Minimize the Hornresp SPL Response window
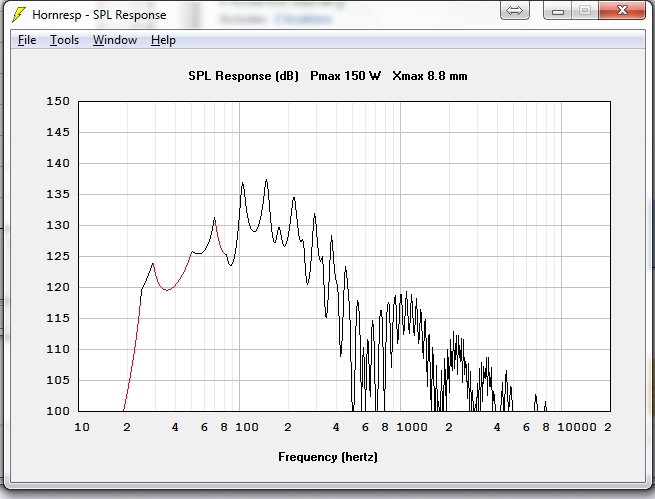This screenshot has width=655, height=499. [x=558, y=10]
